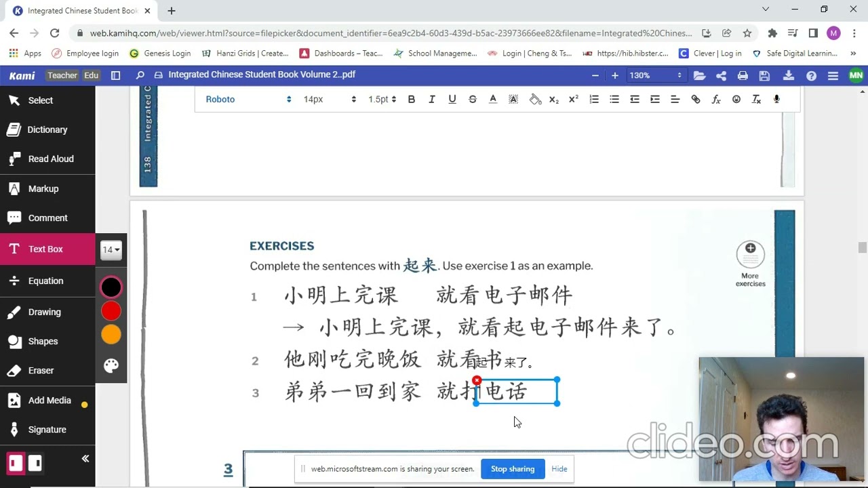Insert a numbered list
Screen dimensions: 868x488
point(593,99)
